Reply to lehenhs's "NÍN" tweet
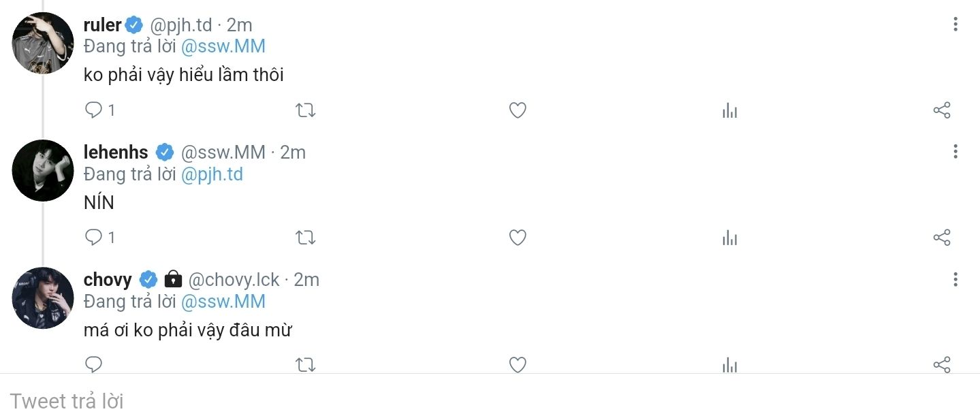The image size is (980, 416). pos(94,238)
